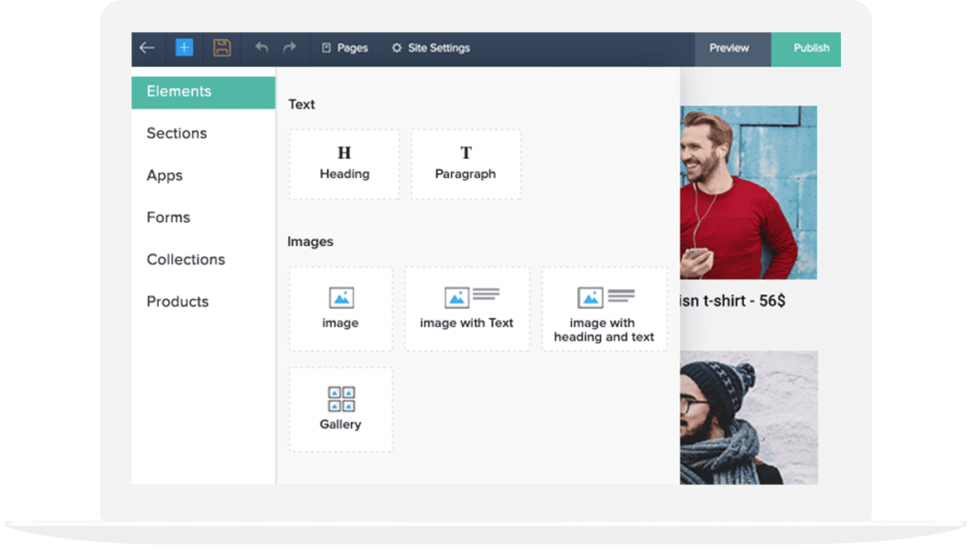
Task: Click the 'Images' section heading
Action: click(x=310, y=242)
